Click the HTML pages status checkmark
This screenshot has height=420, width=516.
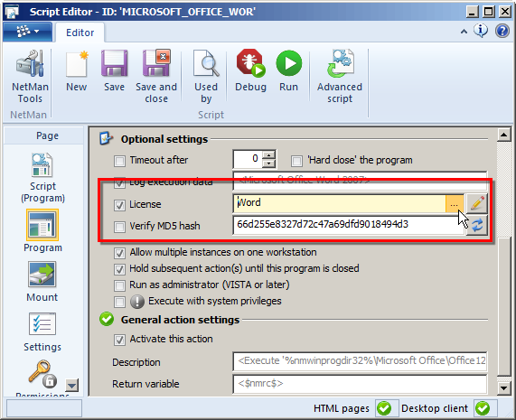point(384,408)
